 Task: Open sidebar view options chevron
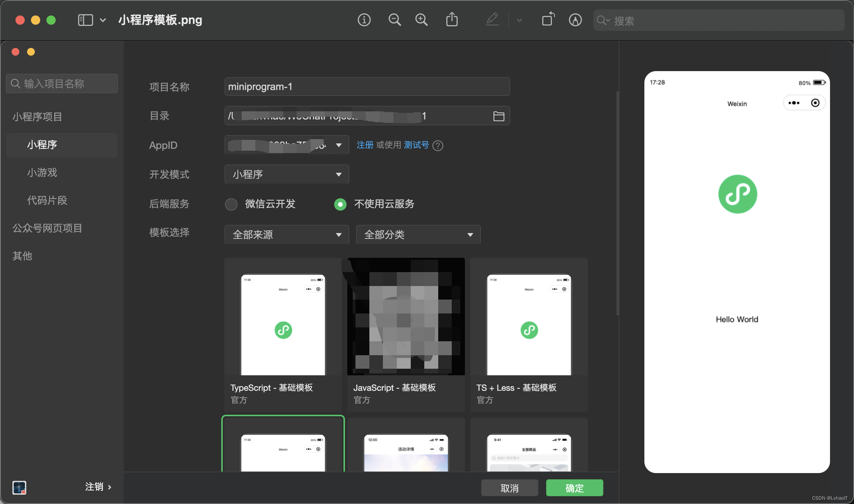point(103,20)
